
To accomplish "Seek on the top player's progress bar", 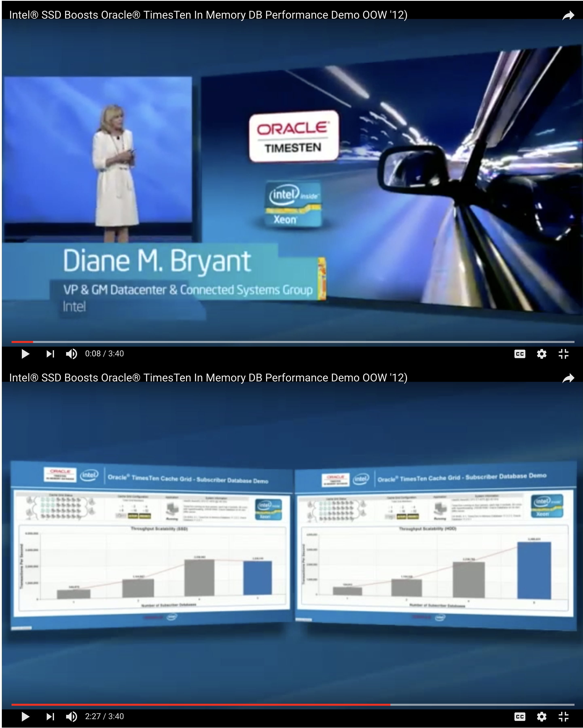I will (x=293, y=342).
